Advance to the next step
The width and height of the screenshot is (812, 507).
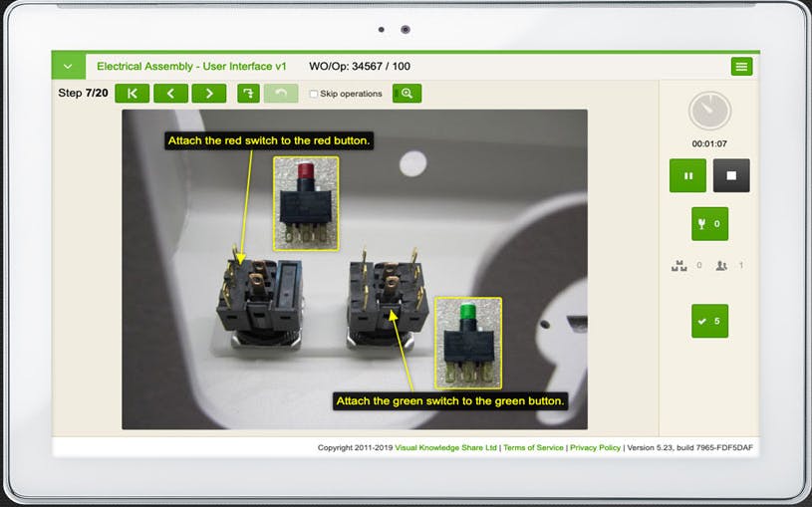coord(209,94)
